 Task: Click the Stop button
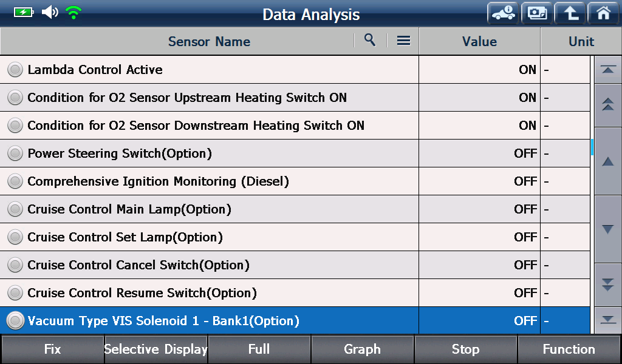click(x=466, y=349)
